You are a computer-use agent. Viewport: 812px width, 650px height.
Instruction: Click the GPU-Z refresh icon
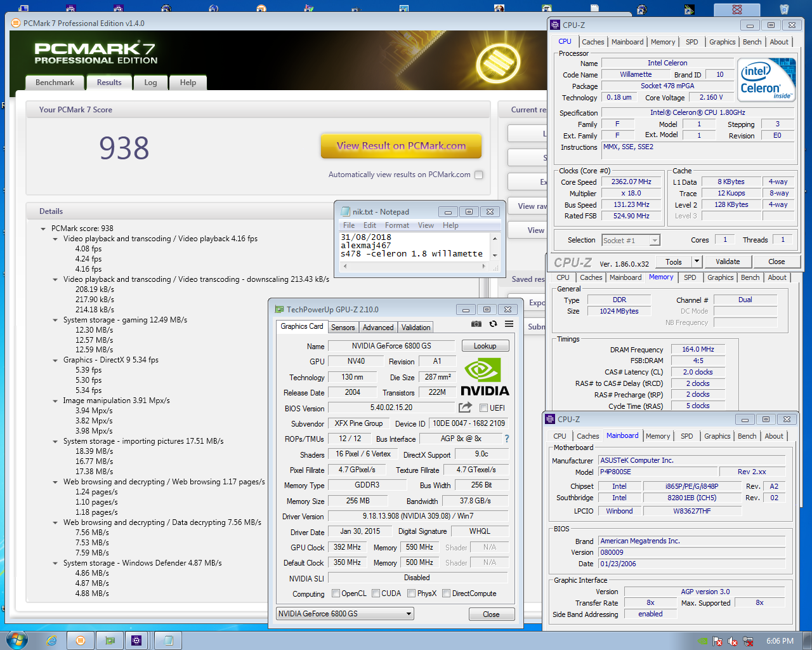click(493, 324)
